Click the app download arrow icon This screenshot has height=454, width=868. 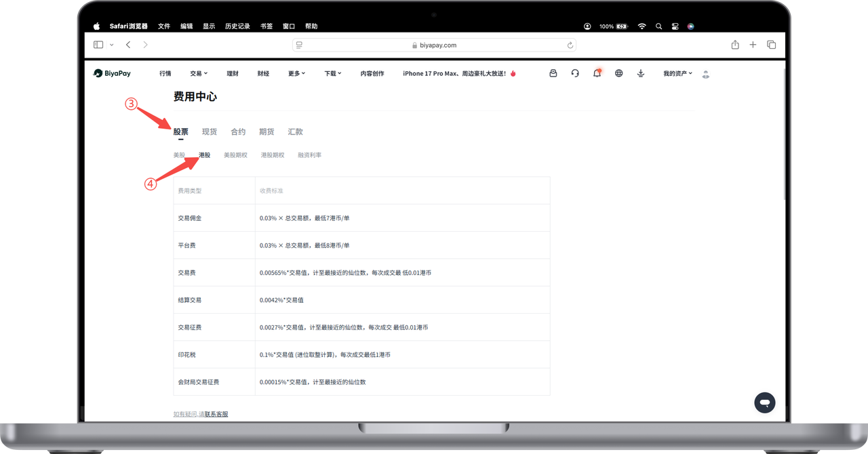tap(641, 73)
